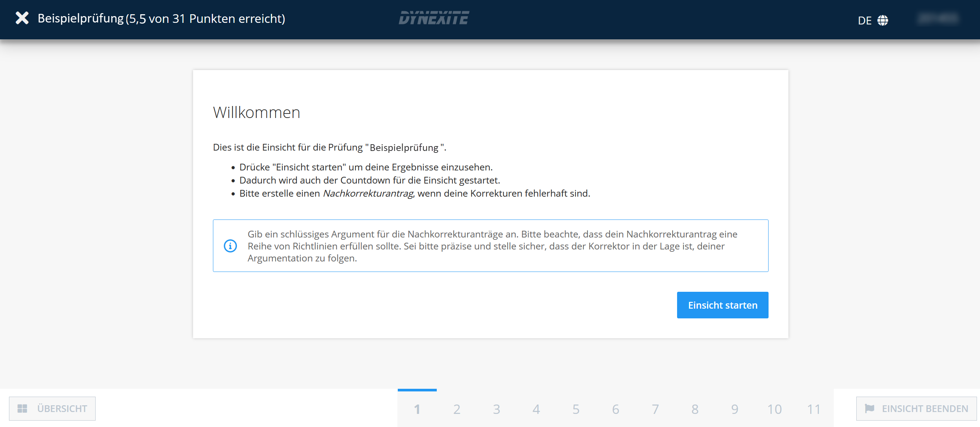Click the Willkommen heading
Screen dimensions: 980x427
(x=256, y=112)
